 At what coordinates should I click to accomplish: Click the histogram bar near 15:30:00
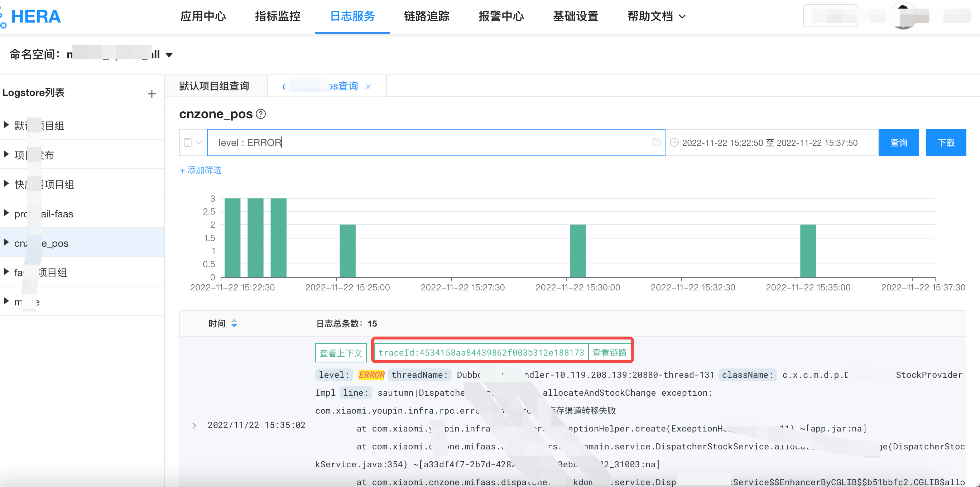pos(577,250)
